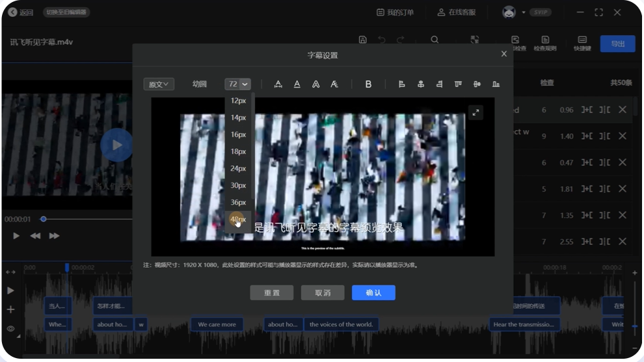Expand the subtitle preview to fullscreen
644x362 pixels.
pyautogui.click(x=476, y=113)
